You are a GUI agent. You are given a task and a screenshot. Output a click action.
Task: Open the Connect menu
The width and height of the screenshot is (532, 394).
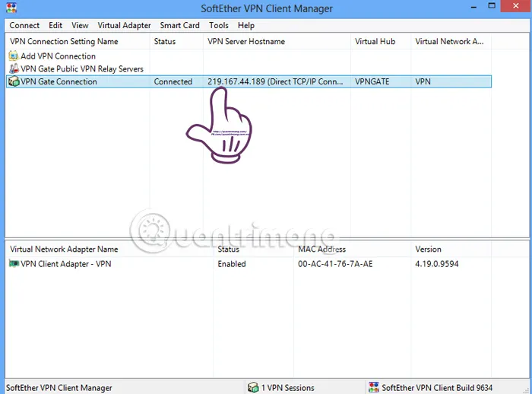[x=24, y=25]
